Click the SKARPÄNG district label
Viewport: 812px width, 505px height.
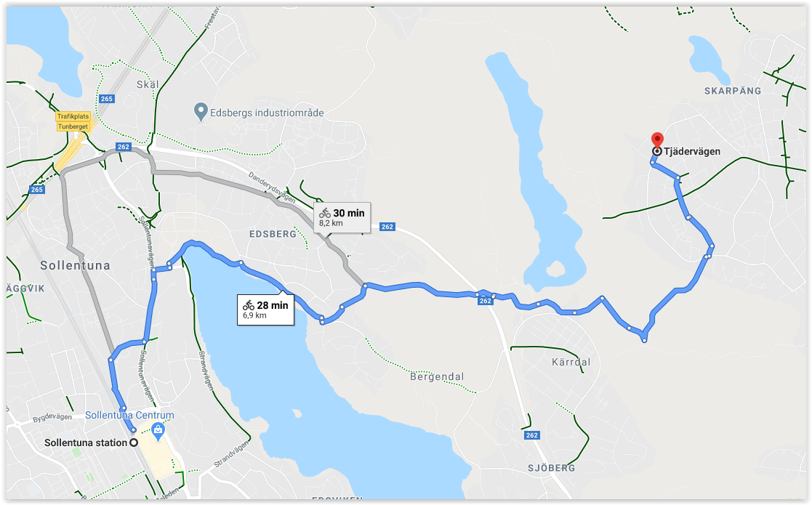pos(733,91)
